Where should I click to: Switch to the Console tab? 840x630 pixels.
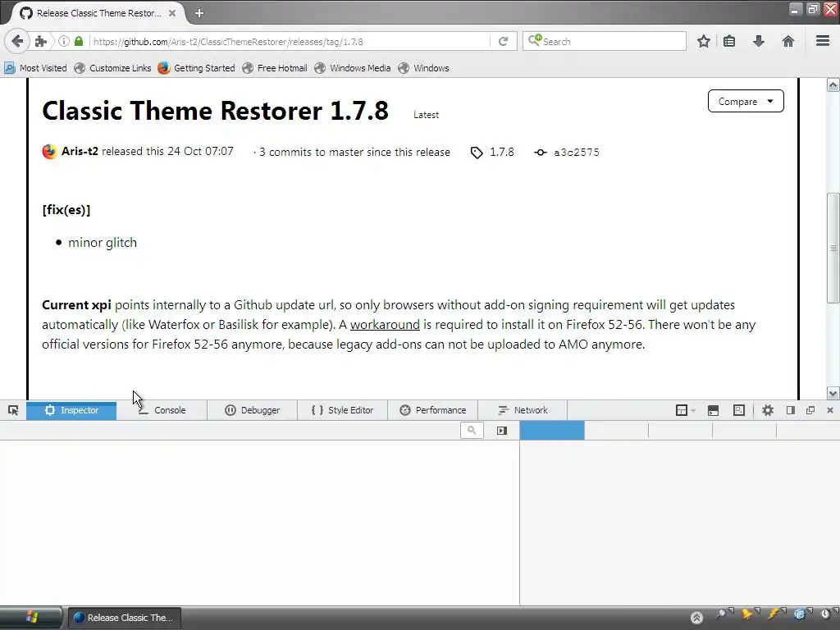coord(162,410)
